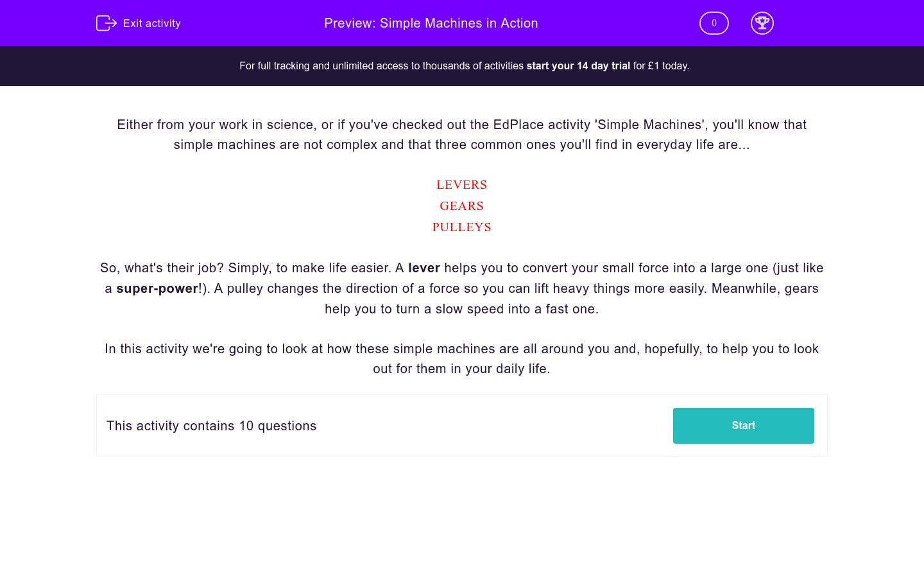This screenshot has height=578, width=924.
Task: Click the red GEARS heading
Action: click(461, 206)
